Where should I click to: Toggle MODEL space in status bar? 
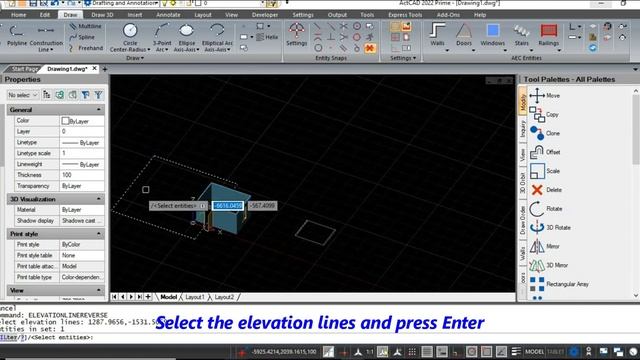click(x=534, y=351)
